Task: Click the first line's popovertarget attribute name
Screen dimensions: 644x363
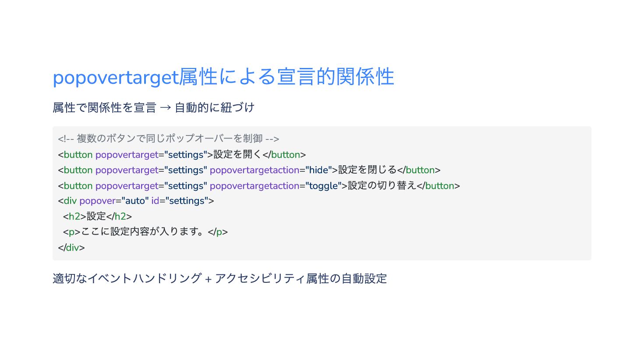Action: pyautogui.click(x=127, y=154)
